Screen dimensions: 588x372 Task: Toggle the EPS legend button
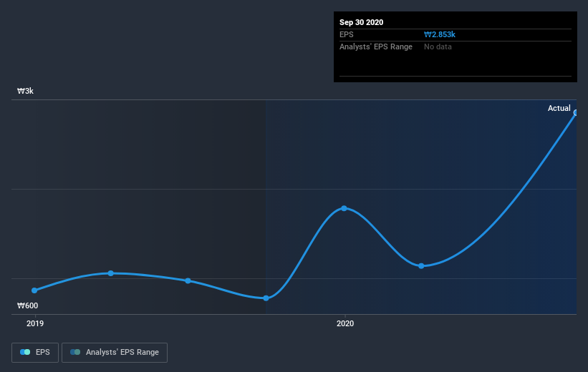tap(35, 353)
